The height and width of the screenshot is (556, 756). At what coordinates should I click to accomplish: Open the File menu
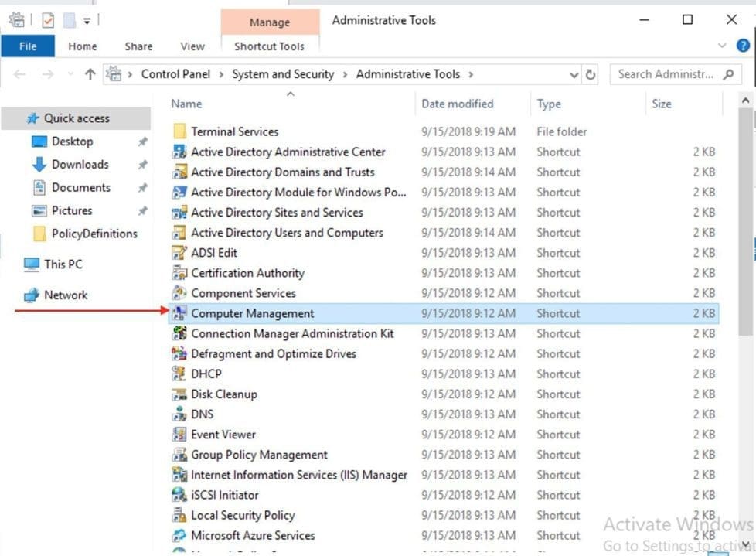tap(28, 46)
